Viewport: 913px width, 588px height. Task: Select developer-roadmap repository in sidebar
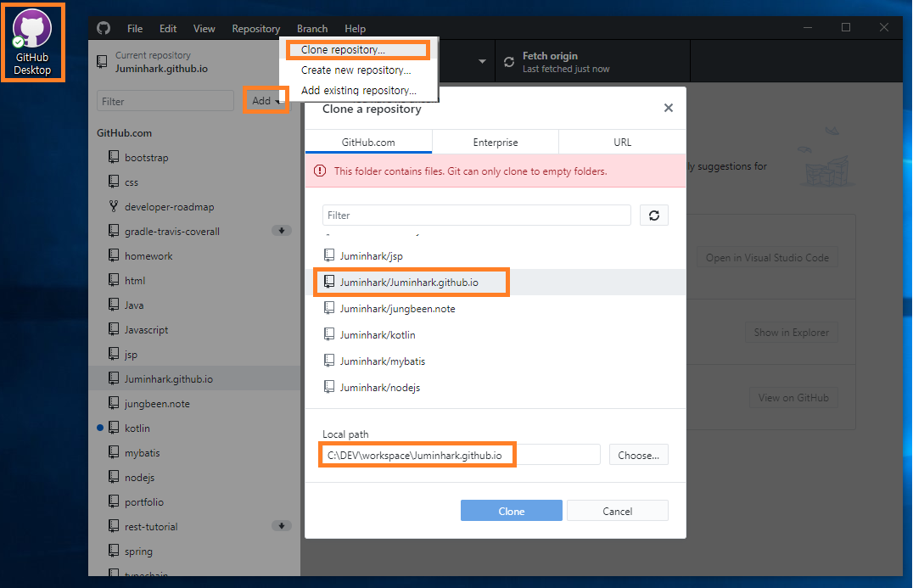pyautogui.click(x=194, y=206)
